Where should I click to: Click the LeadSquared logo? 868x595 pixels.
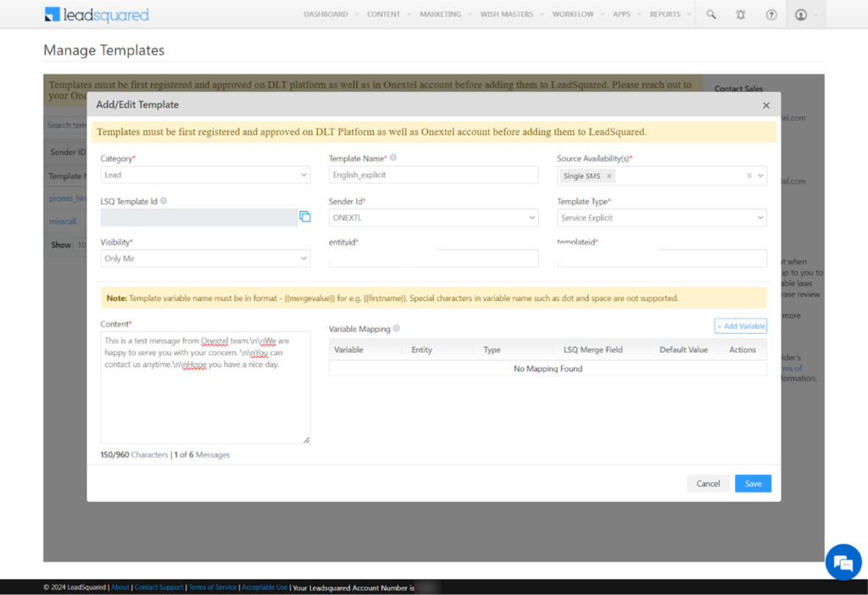coord(97,15)
